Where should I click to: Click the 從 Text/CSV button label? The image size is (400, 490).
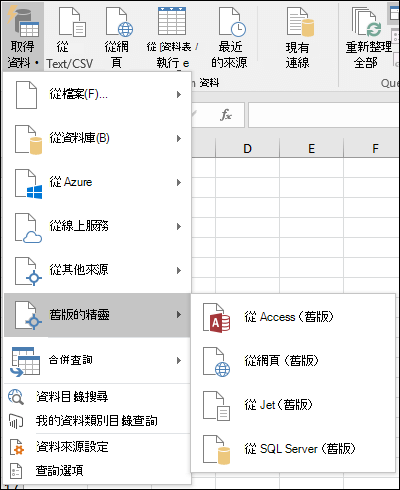pos(70,55)
